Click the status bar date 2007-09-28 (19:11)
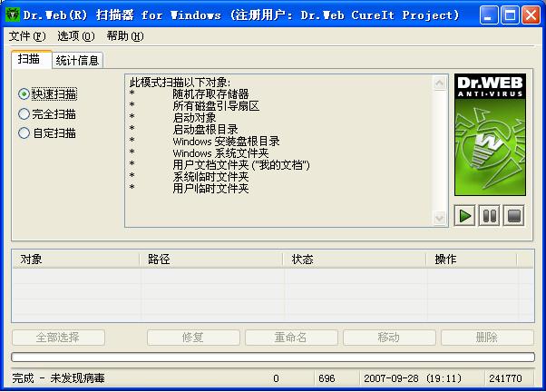The image size is (546, 392). (x=413, y=378)
